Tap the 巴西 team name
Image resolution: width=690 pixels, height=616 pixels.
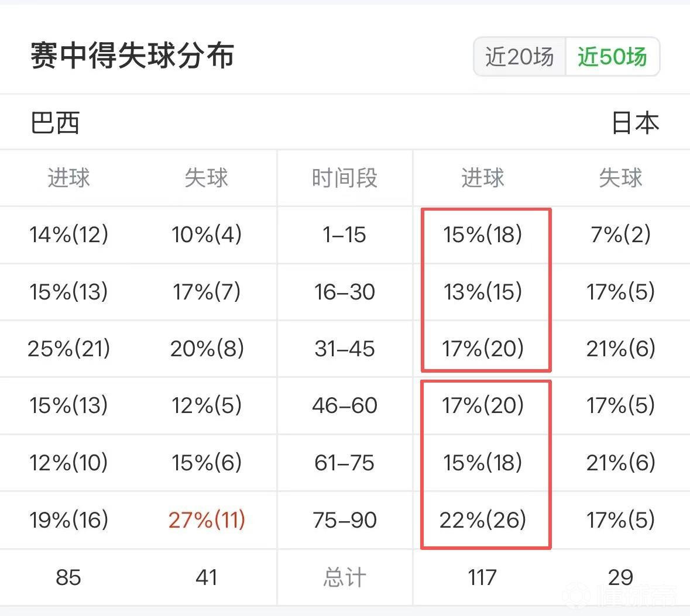55,123
